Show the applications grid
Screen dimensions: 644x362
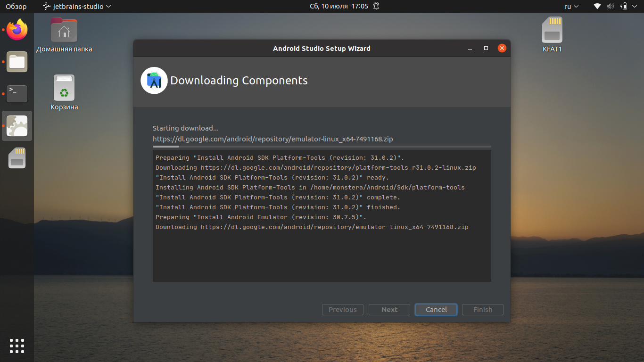point(17,346)
